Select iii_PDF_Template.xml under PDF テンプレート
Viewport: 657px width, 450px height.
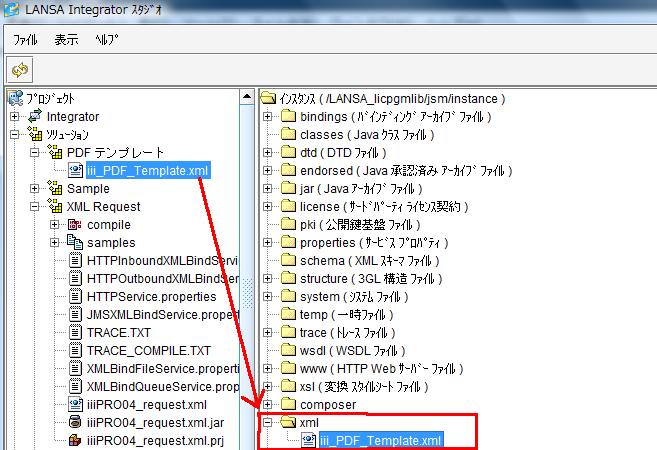click(x=148, y=171)
